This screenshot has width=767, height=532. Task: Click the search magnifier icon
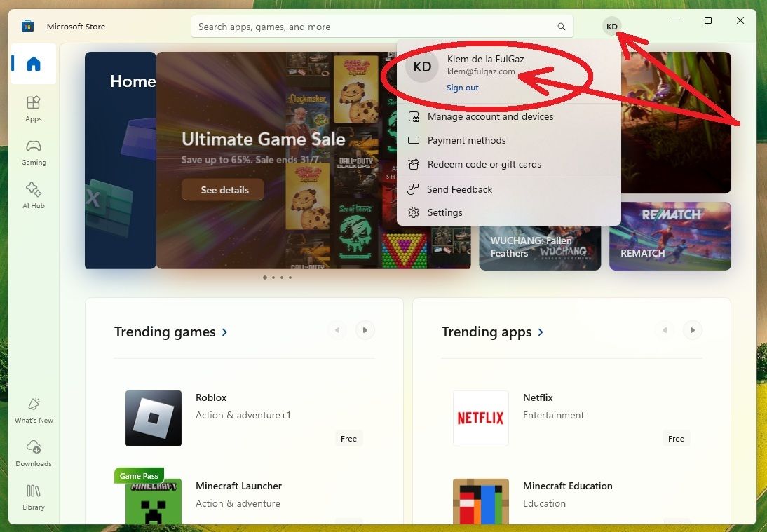pos(562,27)
